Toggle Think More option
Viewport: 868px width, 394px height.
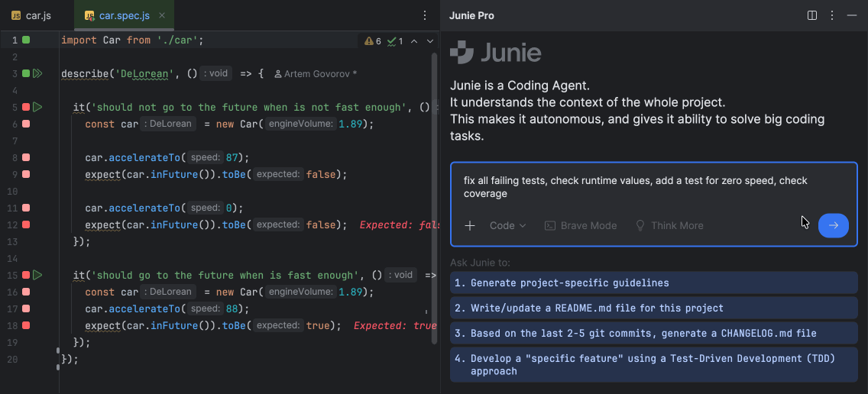669,225
